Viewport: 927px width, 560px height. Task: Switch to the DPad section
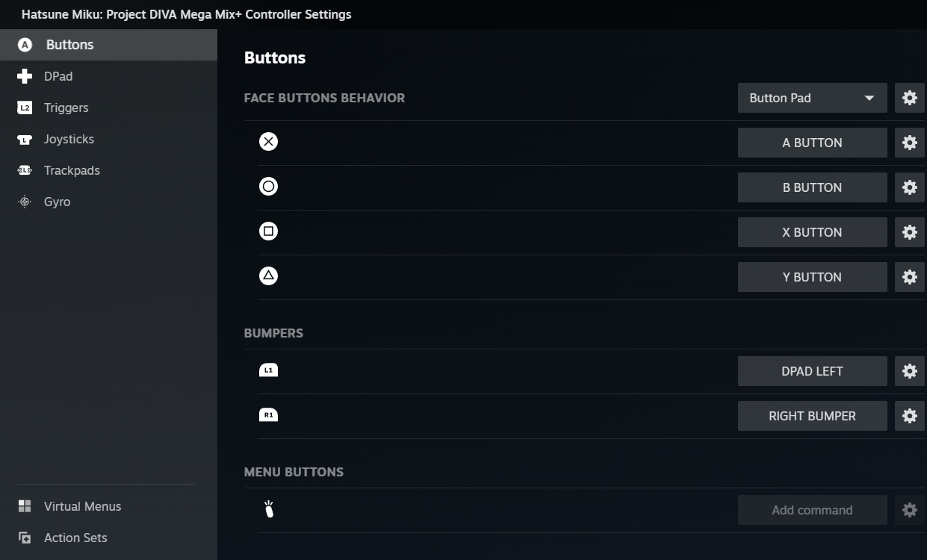[58, 76]
